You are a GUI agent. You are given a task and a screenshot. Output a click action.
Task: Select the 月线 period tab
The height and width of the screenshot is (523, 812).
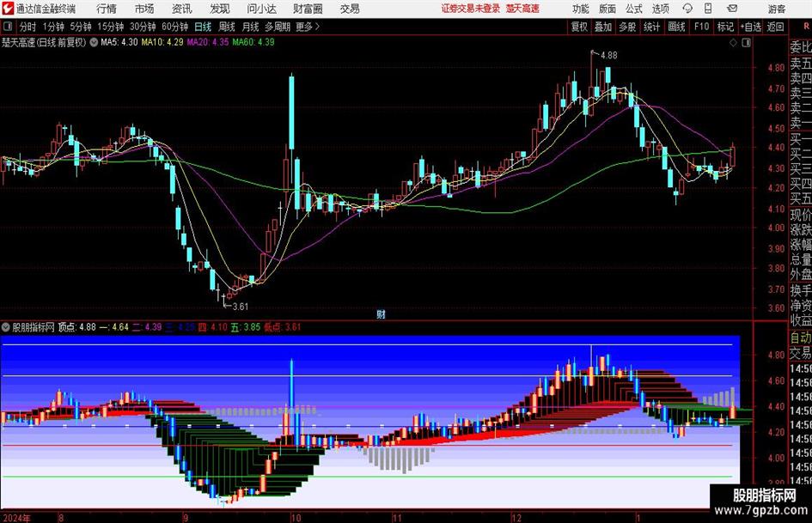click(x=251, y=27)
